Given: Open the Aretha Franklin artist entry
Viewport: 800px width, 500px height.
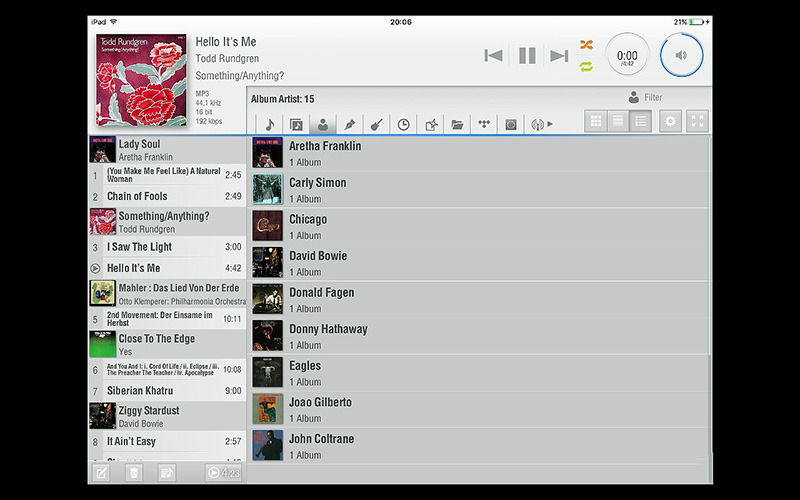Looking at the screenshot, I should pos(479,153).
